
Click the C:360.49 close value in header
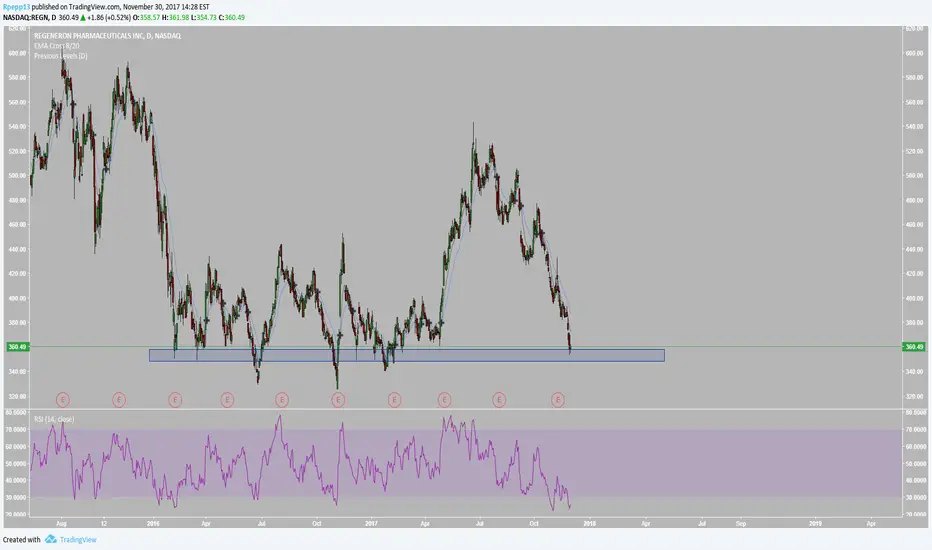[232, 18]
